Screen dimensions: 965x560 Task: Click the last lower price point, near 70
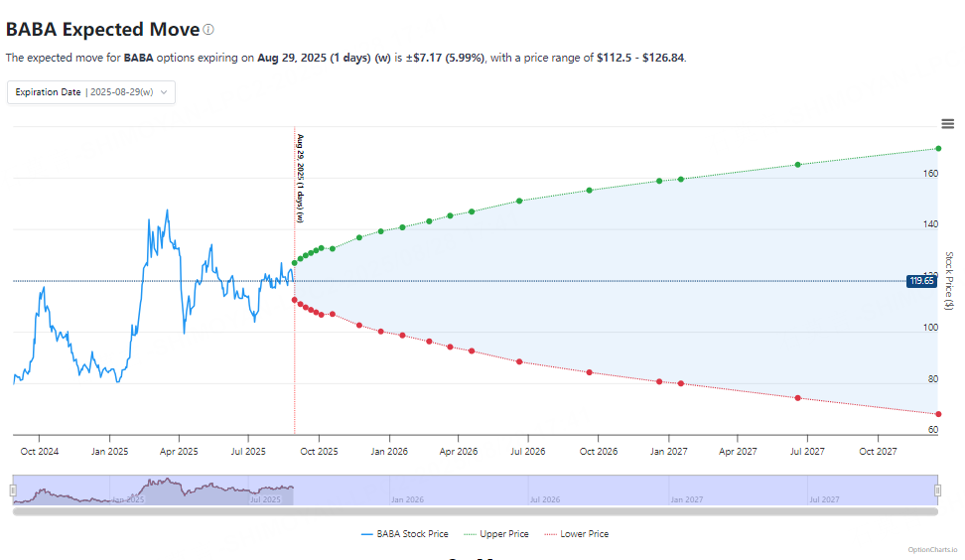[x=938, y=414]
